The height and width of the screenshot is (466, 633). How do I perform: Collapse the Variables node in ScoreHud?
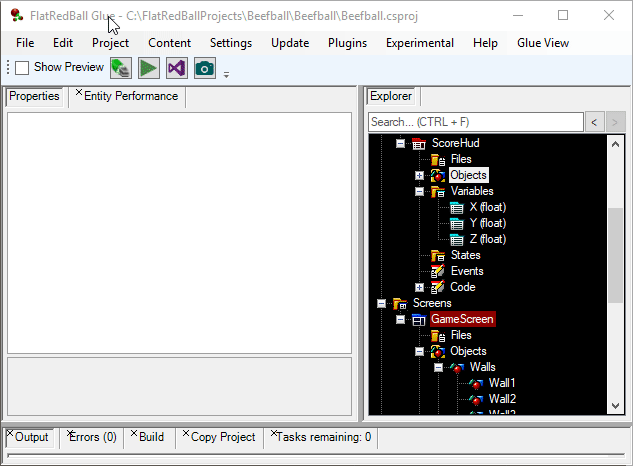tap(420, 191)
